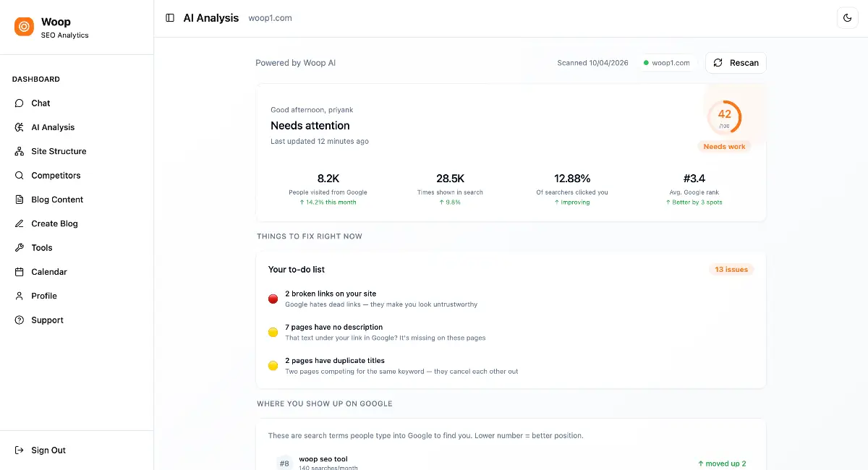Click the Better by 3 spots trend

click(694, 202)
